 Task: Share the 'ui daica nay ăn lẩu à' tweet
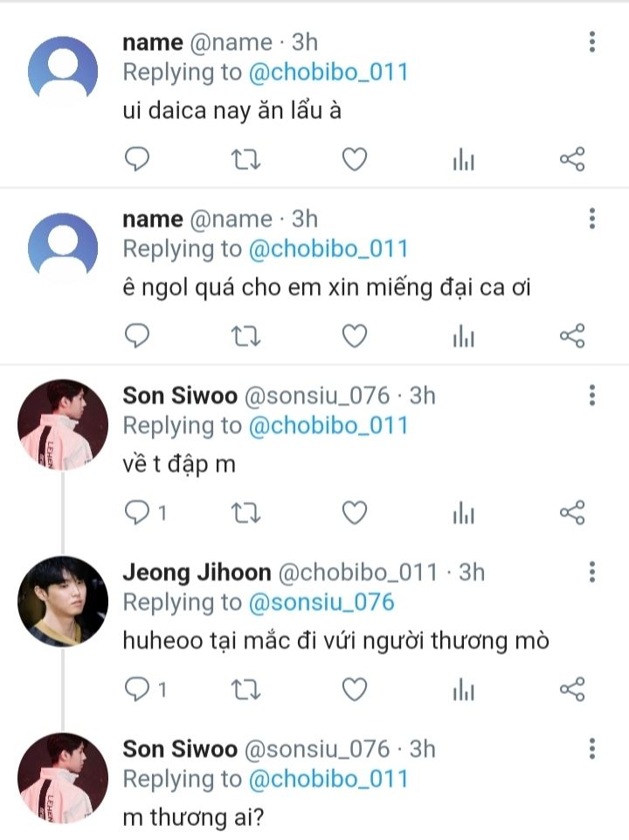[x=571, y=159]
